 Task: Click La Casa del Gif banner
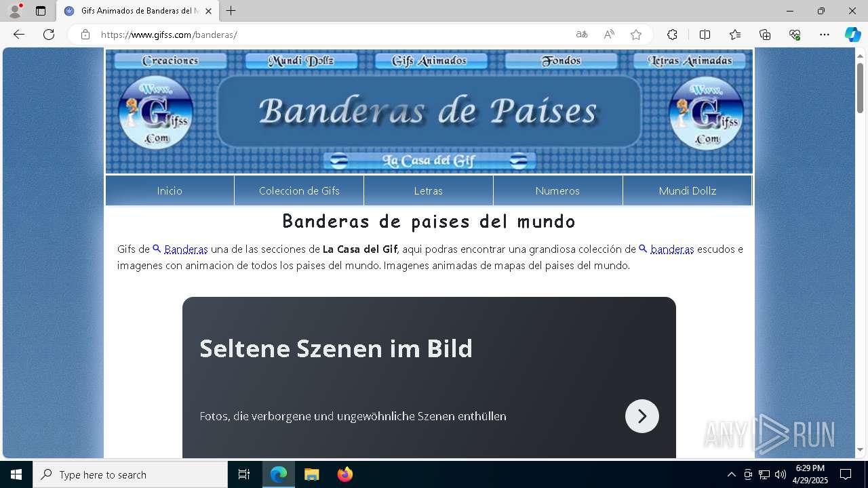[x=429, y=161]
